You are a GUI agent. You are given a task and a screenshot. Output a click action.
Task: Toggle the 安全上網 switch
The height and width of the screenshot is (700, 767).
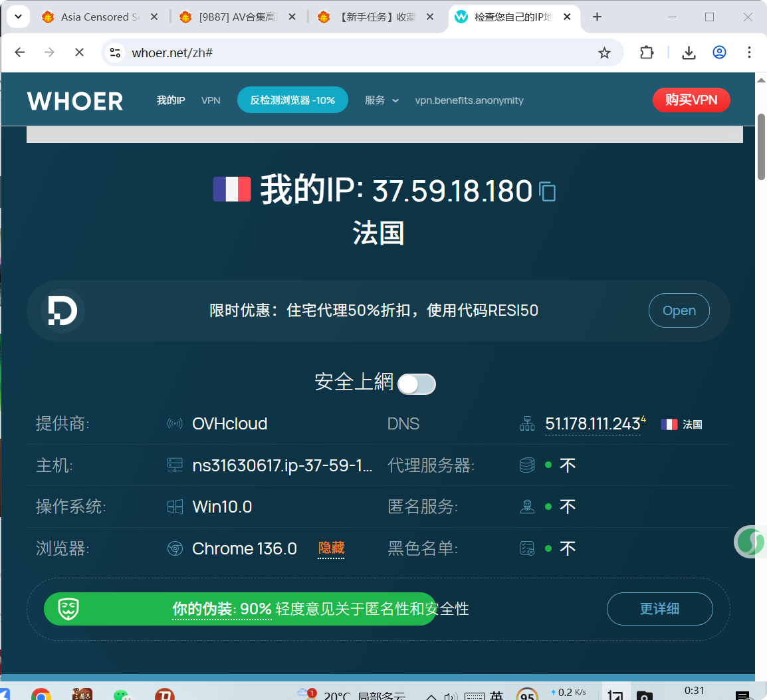pos(416,384)
